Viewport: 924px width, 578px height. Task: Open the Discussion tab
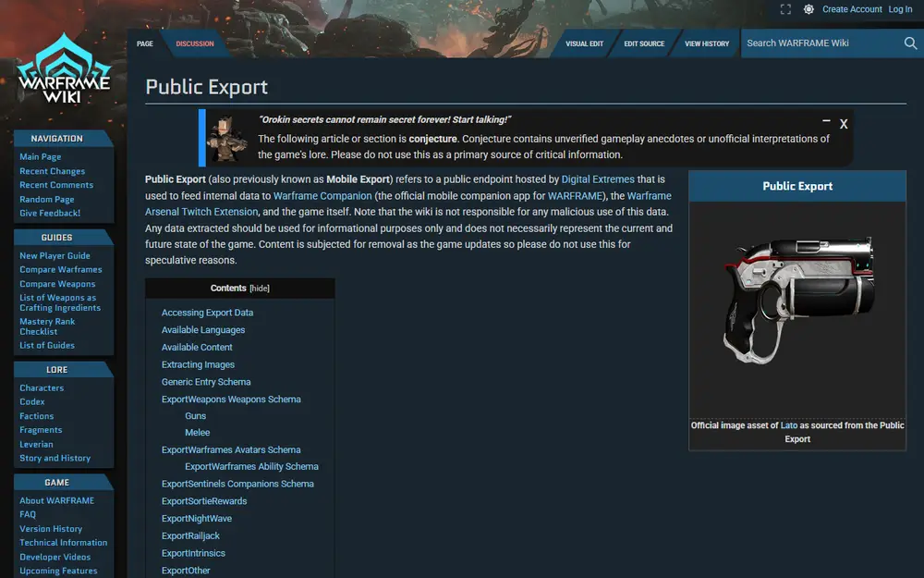(194, 43)
